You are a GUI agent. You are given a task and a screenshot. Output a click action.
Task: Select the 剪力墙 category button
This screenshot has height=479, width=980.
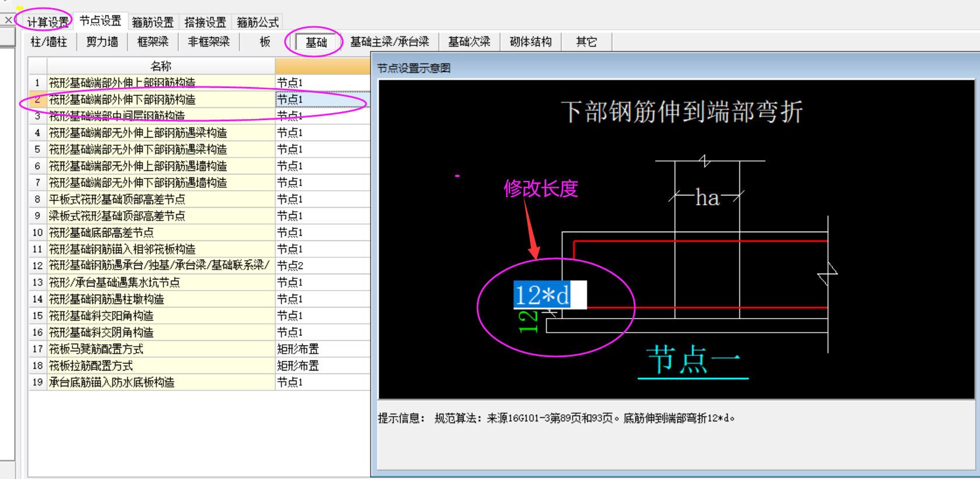[x=102, y=42]
